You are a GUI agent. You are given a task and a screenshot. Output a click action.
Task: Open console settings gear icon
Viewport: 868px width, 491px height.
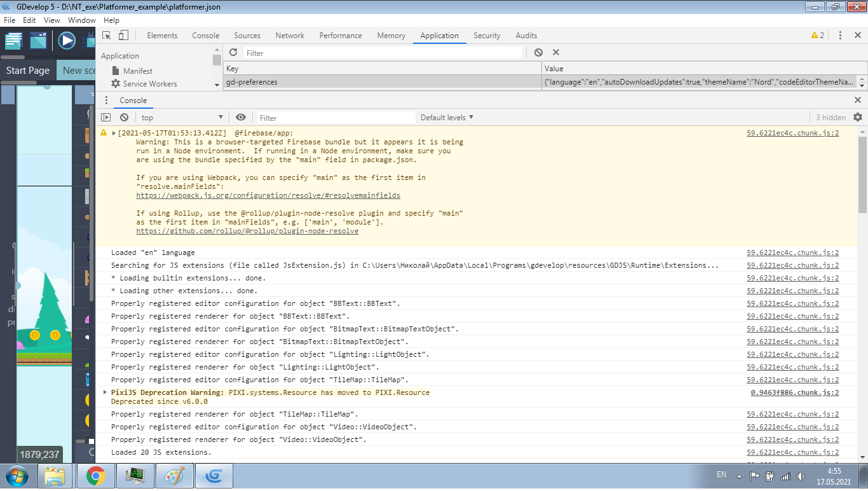coord(858,118)
